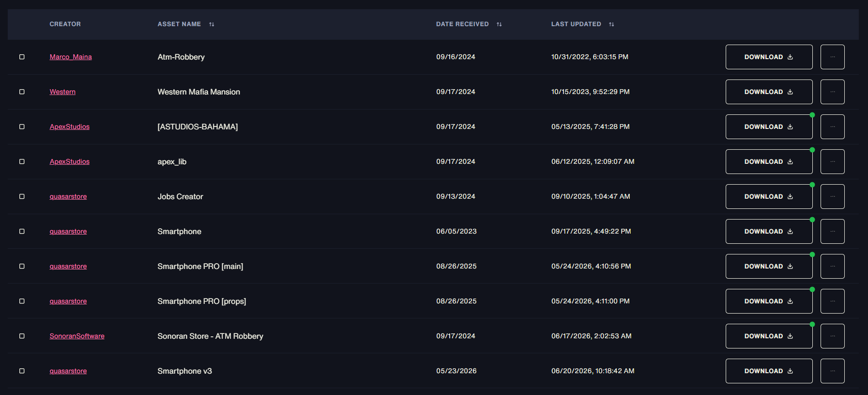Click the timestamp 06/12/2025, 12:09:07 AM

(593, 161)
